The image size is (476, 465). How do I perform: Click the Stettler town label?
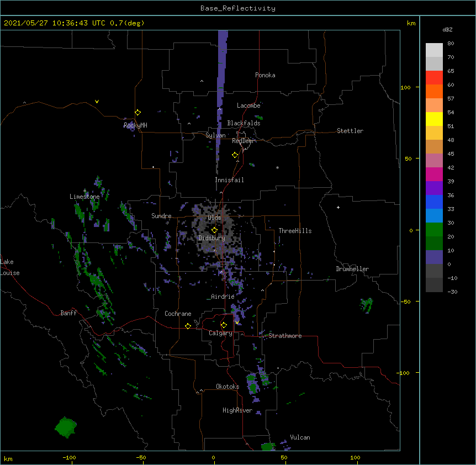350,131
